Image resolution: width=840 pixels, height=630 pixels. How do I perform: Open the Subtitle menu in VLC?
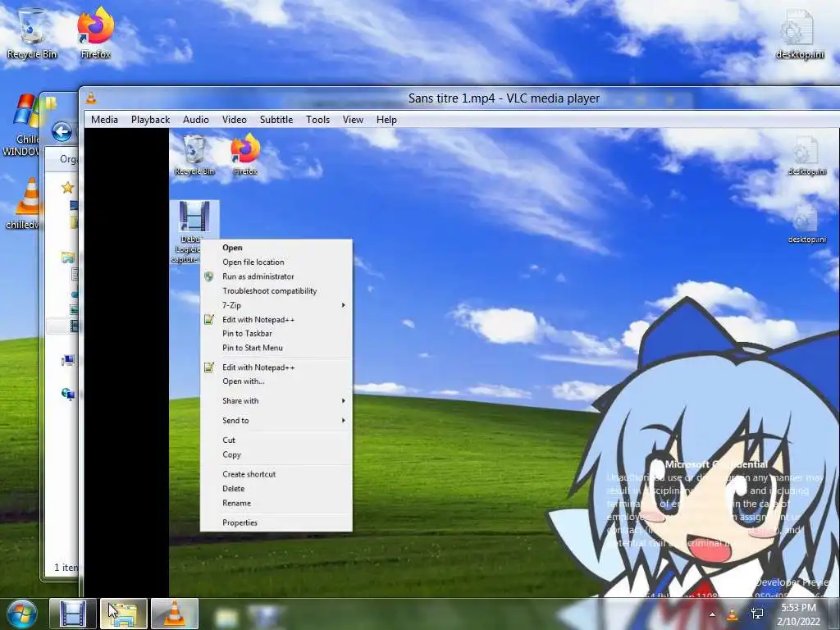tap(276, 120)
